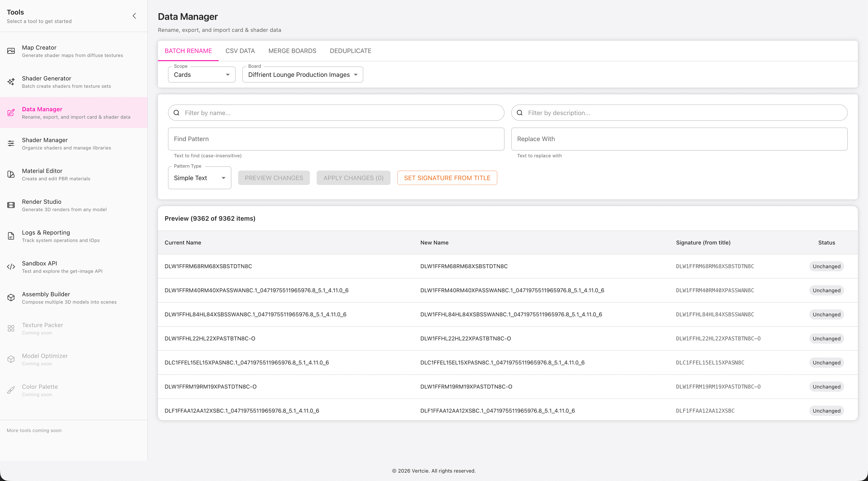Click the Color Palette brush icon
The height and width of the screenshot is (481, 868).
click(11, 390)
